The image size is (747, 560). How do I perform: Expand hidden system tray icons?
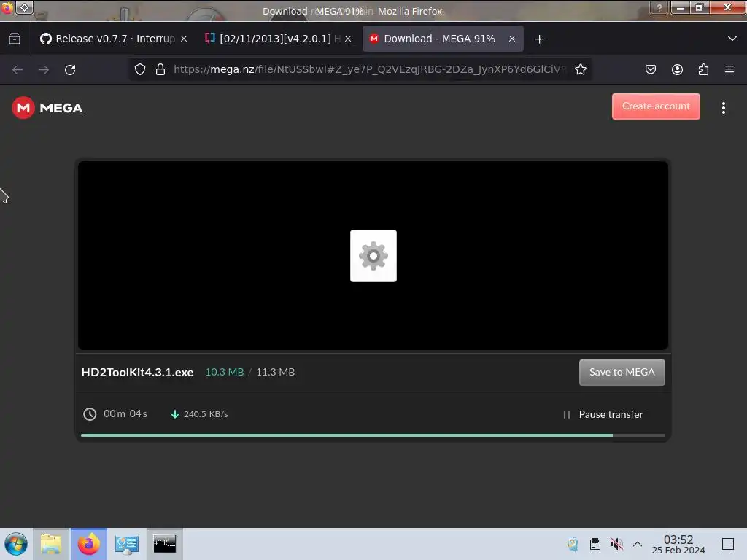pos(638,544)
